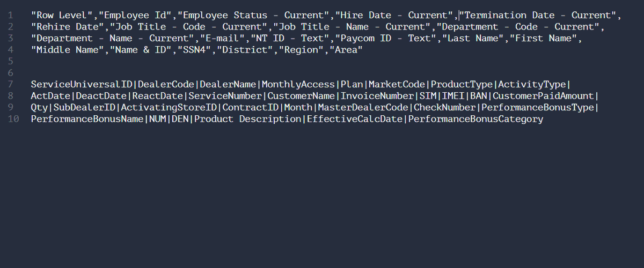The image size is (644, 268).
Task: Click the word ServiceUniversalID
Action: pos(82,85)
